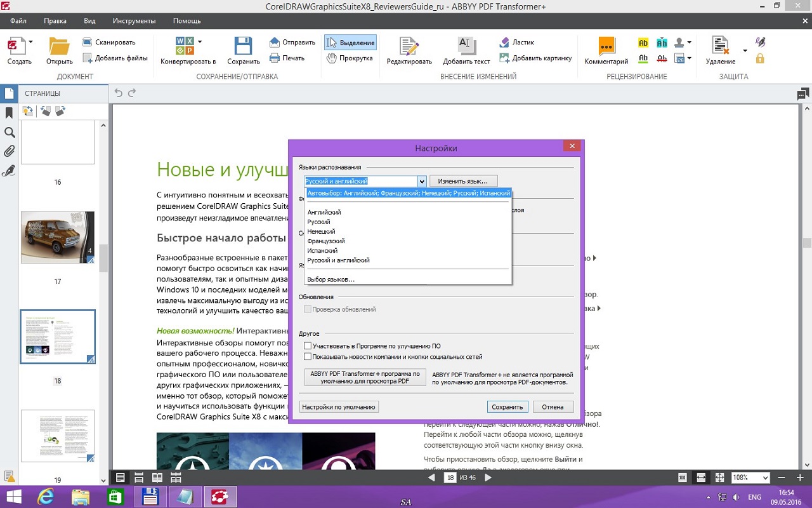Enable 'Участвовать в Программе по улучшению ПО' checkbox

[308, 346]
